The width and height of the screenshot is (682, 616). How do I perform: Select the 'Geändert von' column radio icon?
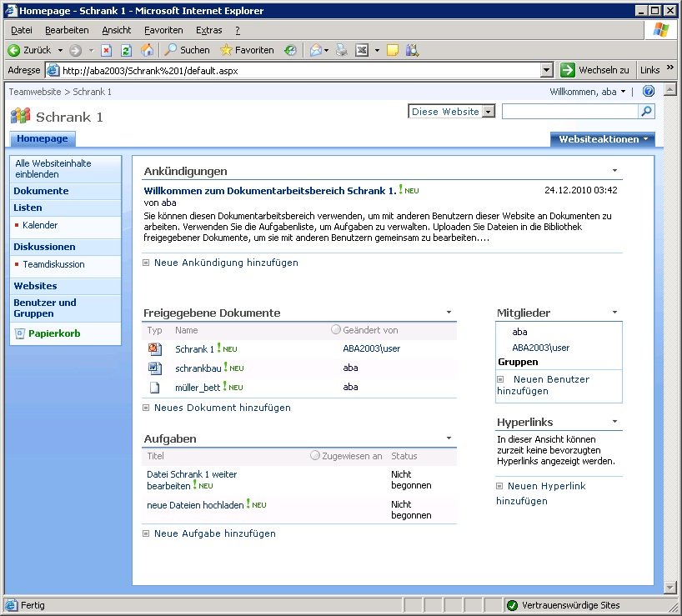click(336, 330)
